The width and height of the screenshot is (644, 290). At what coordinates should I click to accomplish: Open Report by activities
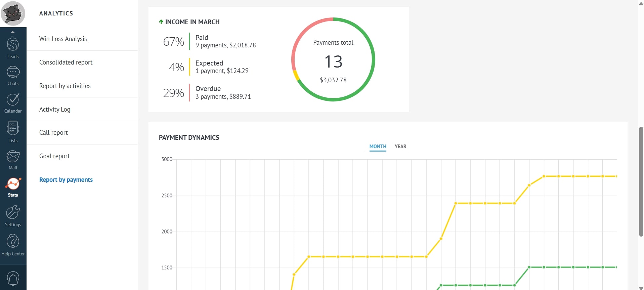click(x=65, y=86)
